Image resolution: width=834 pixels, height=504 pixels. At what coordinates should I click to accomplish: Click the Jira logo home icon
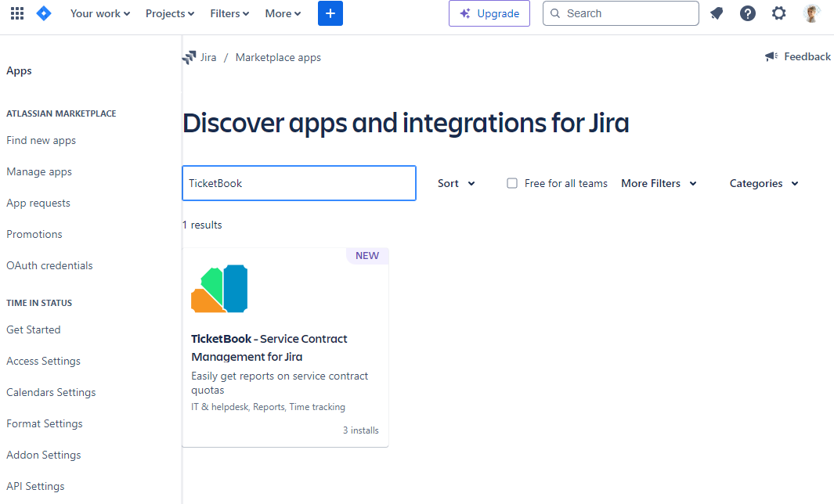[x=44, y=13]
